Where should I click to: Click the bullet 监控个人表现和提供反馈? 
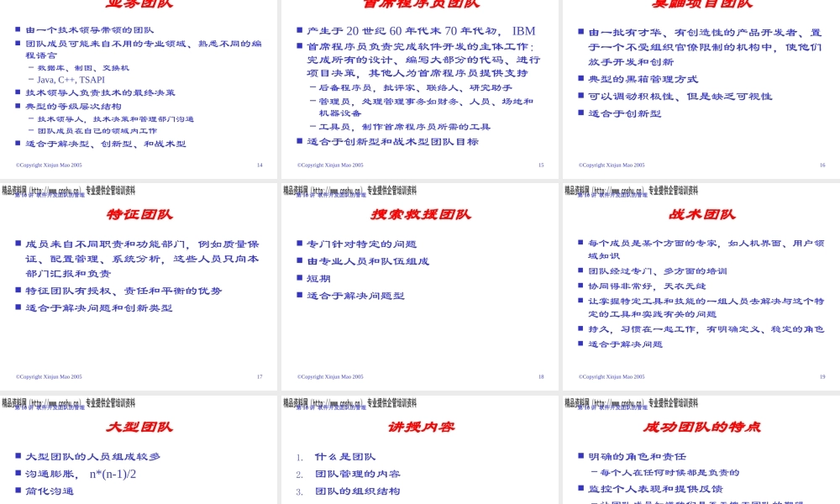(x=655, y=489)
